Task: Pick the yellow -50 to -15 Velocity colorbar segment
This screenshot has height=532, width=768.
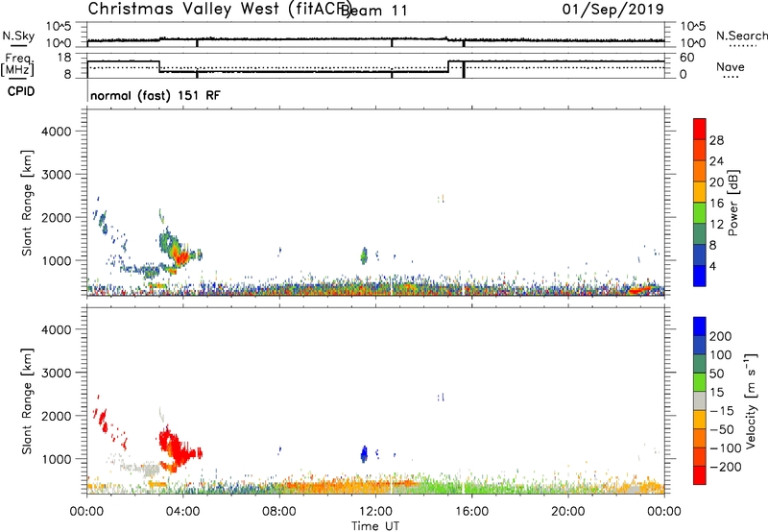Action: click(x=700, y=420)
